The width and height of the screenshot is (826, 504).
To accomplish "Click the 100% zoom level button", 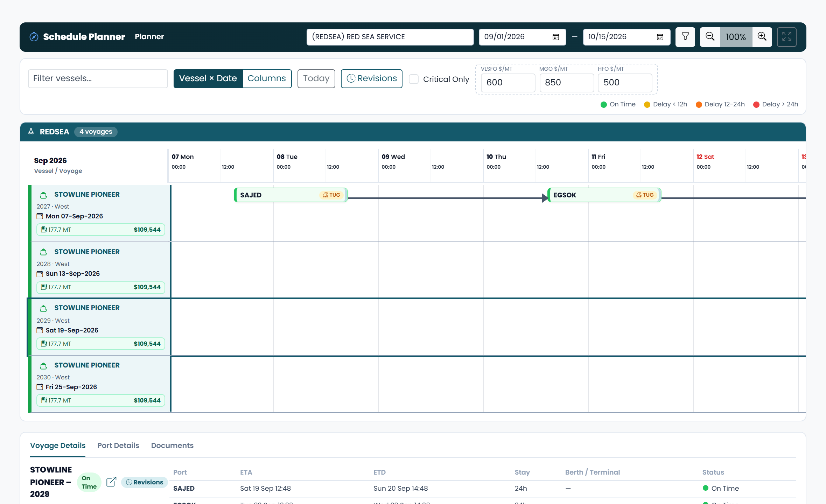I will [736, 37].
